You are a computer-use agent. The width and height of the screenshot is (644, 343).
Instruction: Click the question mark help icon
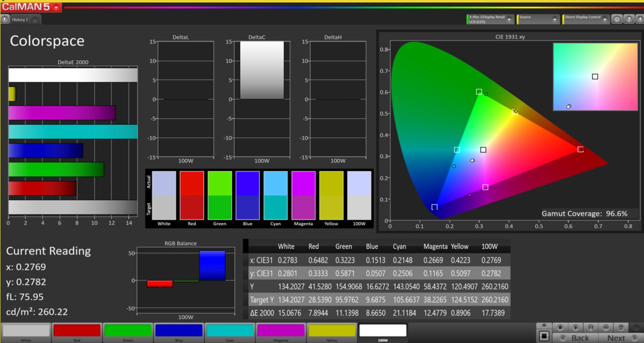(x=629, y=19)
